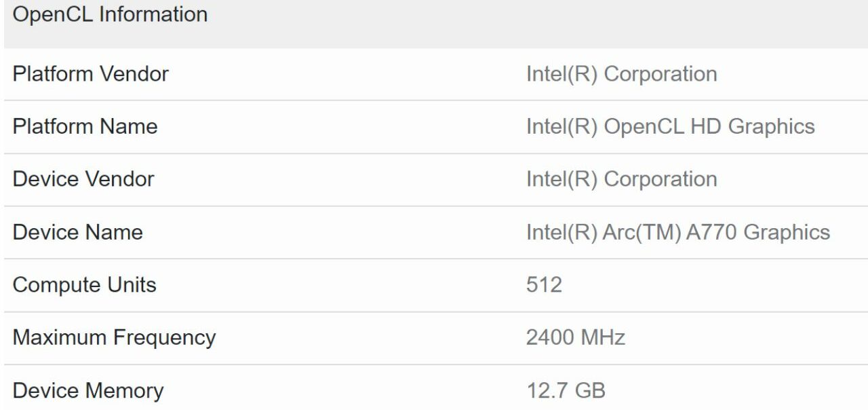
Task: Select the Platform Vendor label
Action: 91,73
